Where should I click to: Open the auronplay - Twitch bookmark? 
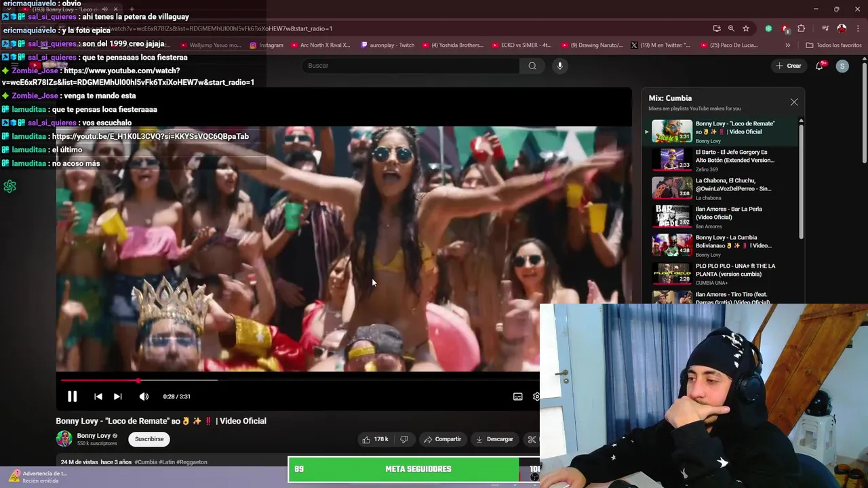pyautogui.click(x=388, y=45)
